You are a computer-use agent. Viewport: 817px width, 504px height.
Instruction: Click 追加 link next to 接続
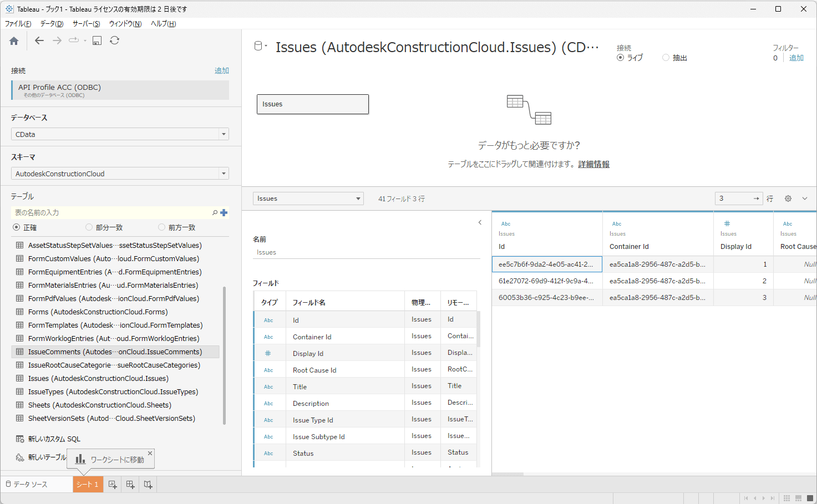click(222, 70)
